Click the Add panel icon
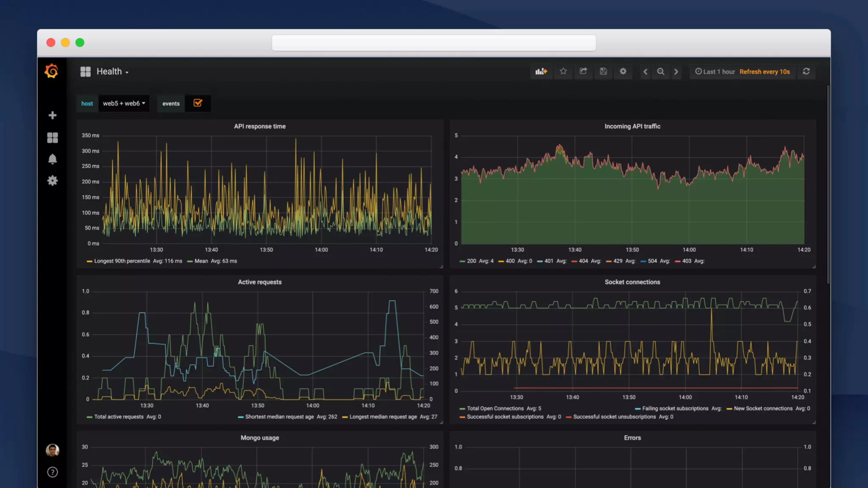This screenshot has height=488, width=868. [x=541, y=72]
